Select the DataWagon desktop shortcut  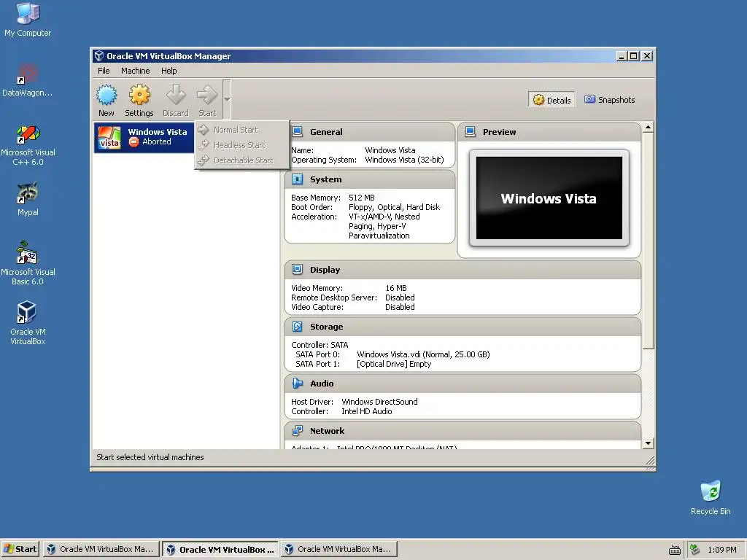point(28,80)
